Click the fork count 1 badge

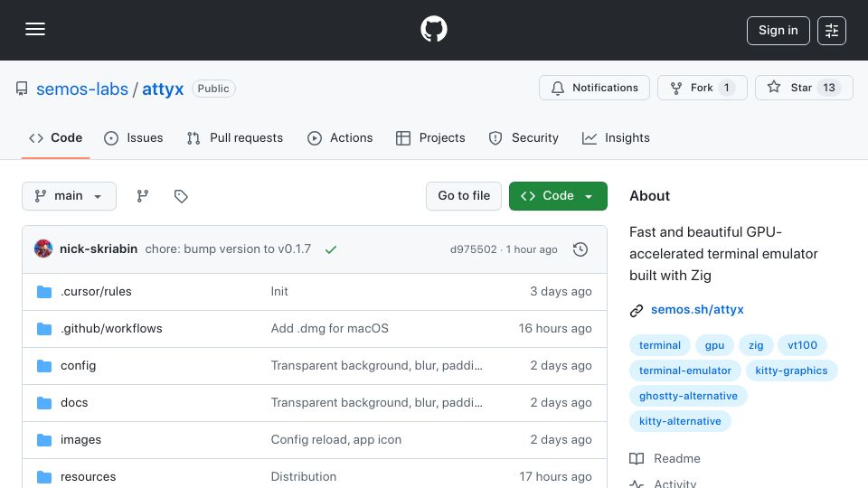pos(727,88)
